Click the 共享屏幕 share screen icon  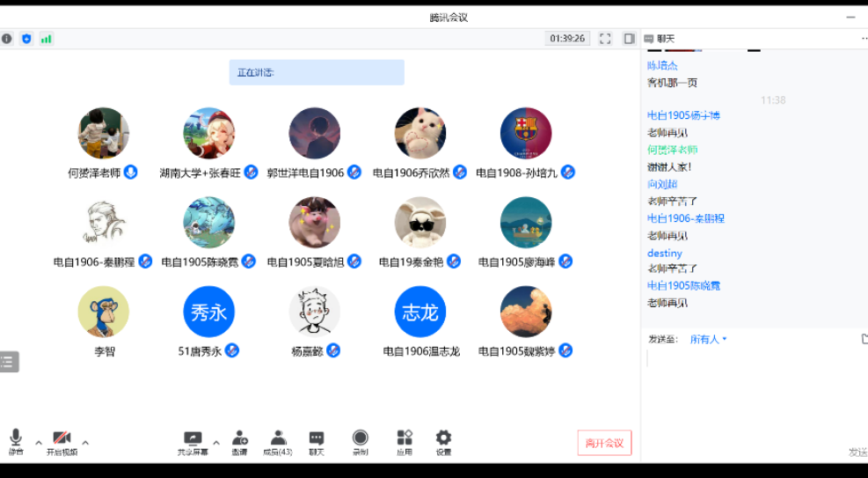193,441
